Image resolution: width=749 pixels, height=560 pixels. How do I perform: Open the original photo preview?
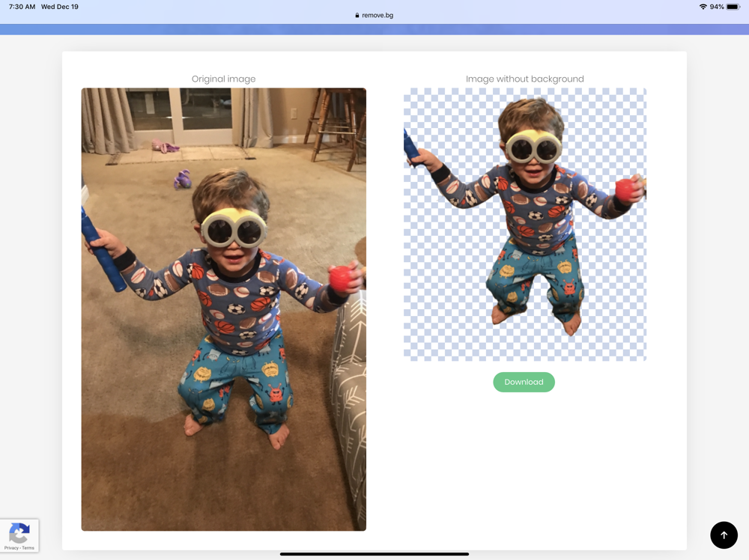click(x=223, y=309)
